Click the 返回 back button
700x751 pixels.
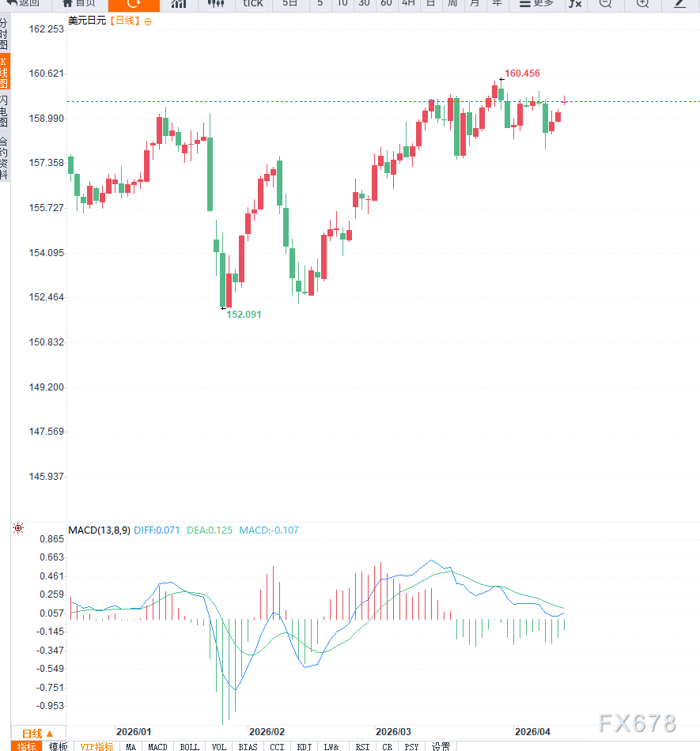pos(23,4)
